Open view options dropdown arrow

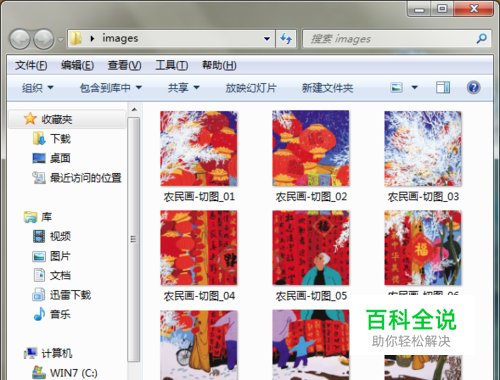coord(414,88)
